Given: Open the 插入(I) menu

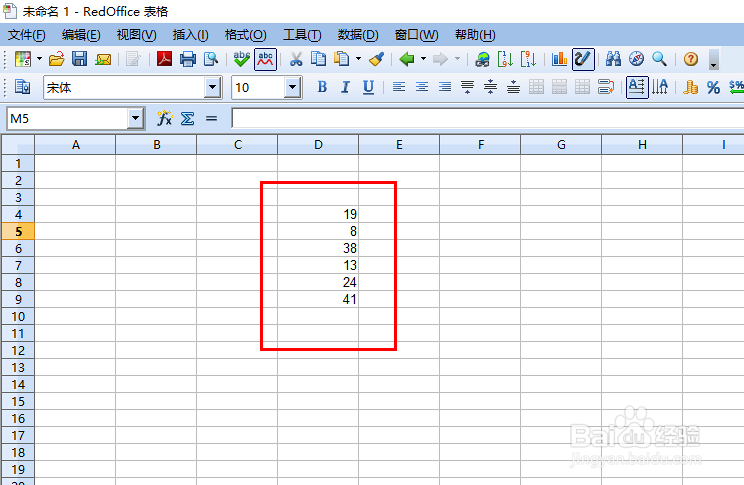Looking at the screenshot, I should (x=190, y=35).
